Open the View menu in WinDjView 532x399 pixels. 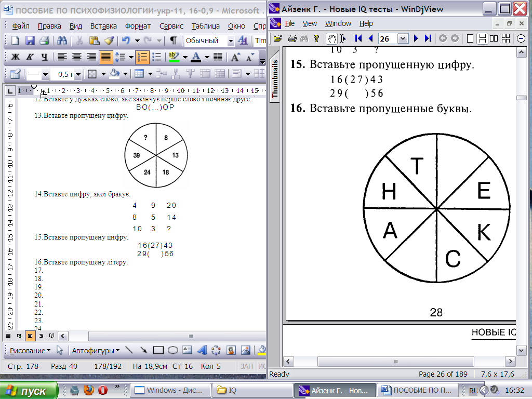click(310, 23)
